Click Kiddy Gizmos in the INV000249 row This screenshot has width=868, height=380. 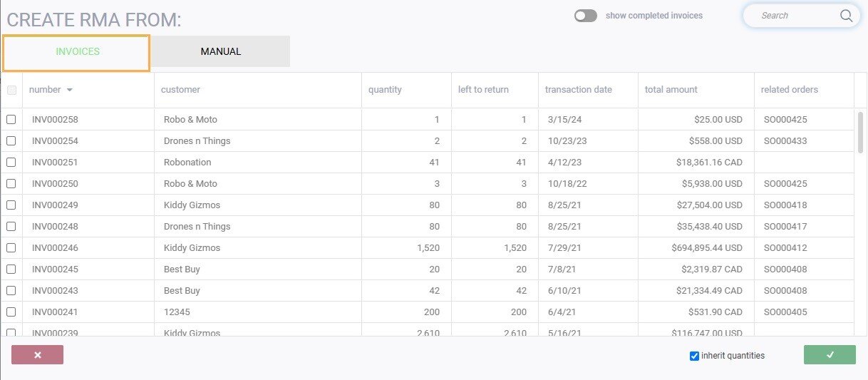[x=192, y=205]
